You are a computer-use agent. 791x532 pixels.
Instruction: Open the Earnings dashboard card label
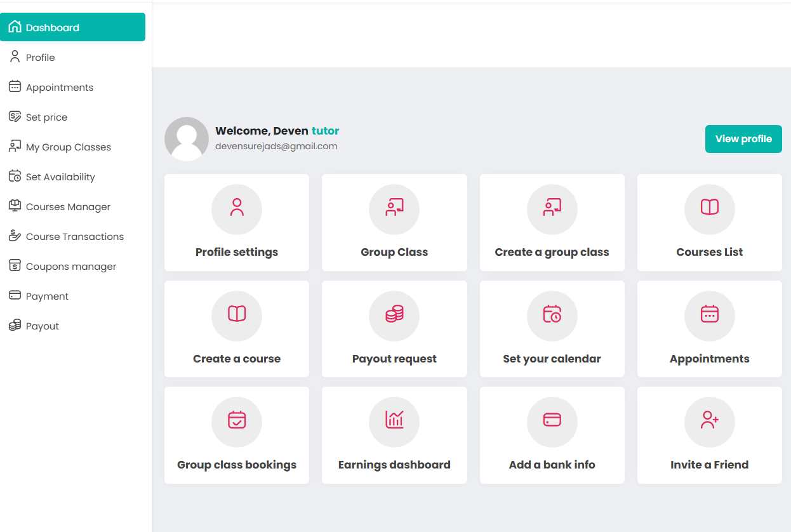pos(394,465)
